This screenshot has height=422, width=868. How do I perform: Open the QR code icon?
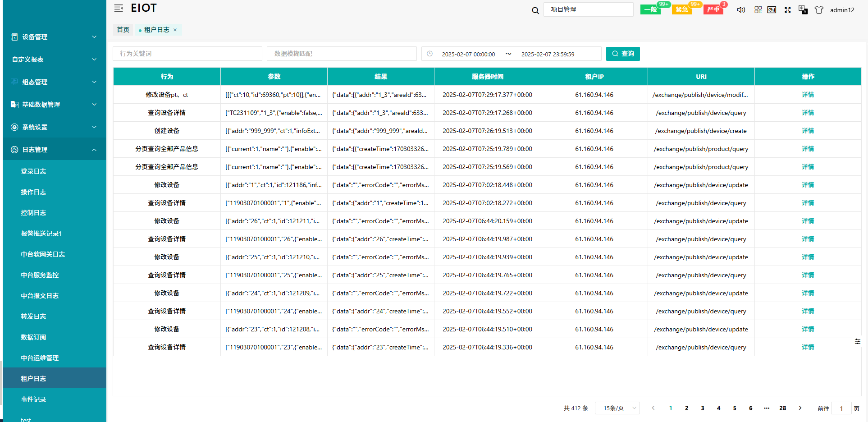[x=758, y=10]
